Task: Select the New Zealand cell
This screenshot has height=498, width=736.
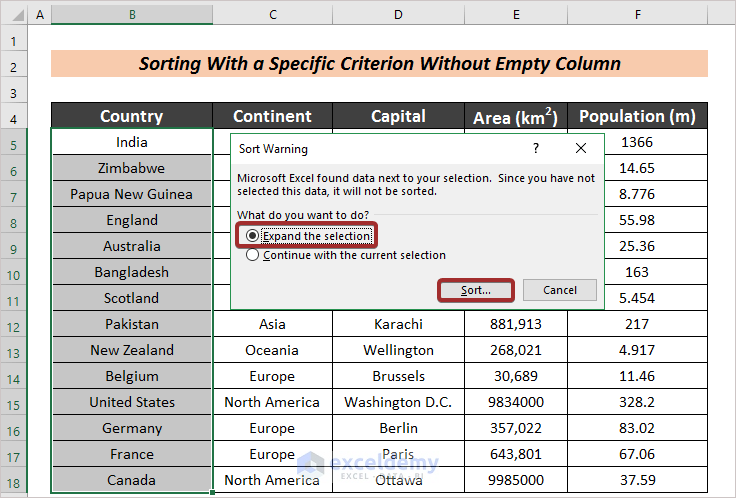Action: tap(132, 350)
